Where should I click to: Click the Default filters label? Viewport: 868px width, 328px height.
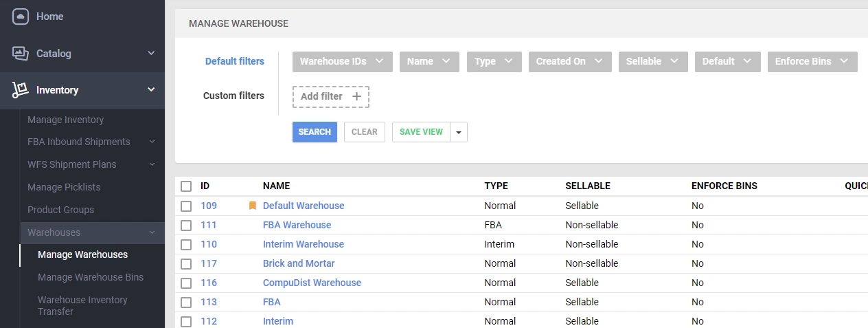pos(235,61)
